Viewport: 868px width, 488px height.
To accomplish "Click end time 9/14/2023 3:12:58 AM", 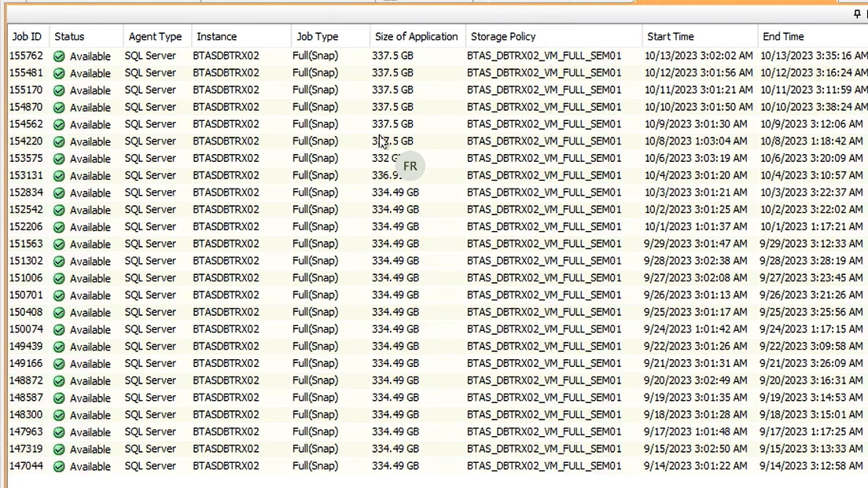I will 811,466.
